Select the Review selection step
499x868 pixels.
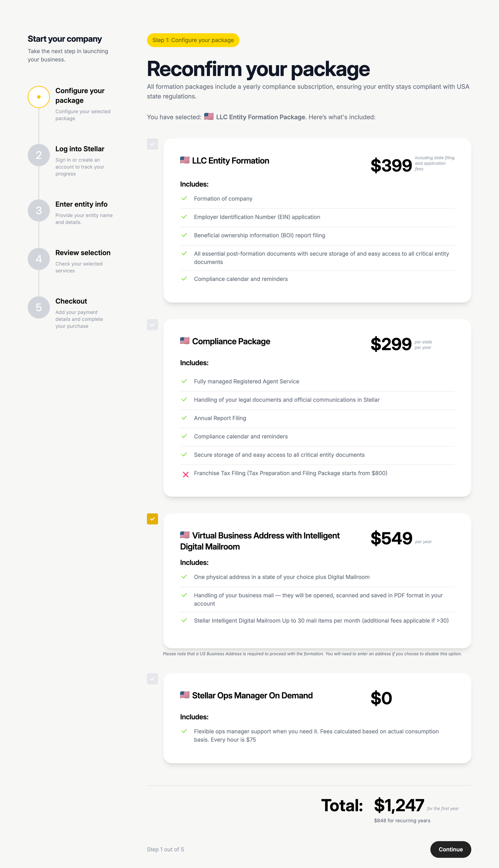(x=83, y=253)
